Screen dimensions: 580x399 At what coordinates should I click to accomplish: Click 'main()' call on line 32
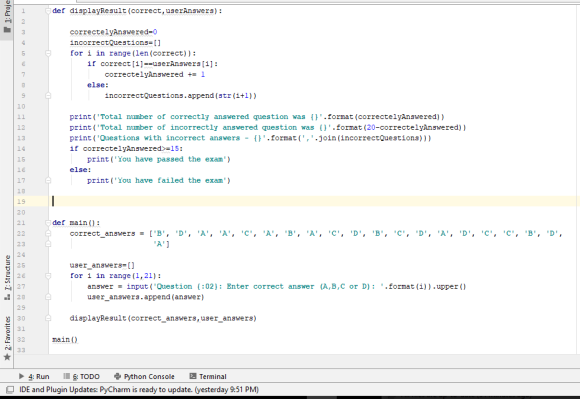(65, 339)
